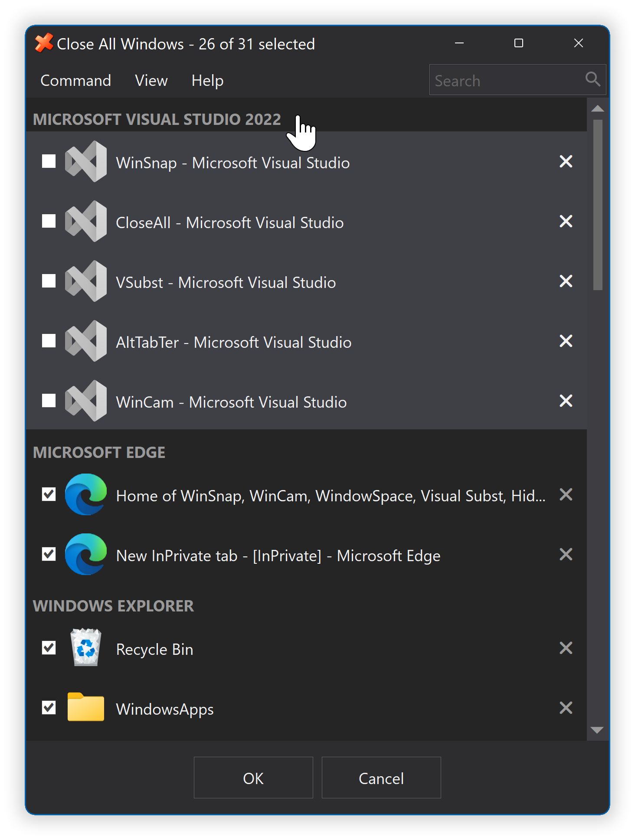The image size is (635, 840).
Task: Click the Edge icon for Home of WinSnap
Action: pyautogui.click(x=86, y=495)
